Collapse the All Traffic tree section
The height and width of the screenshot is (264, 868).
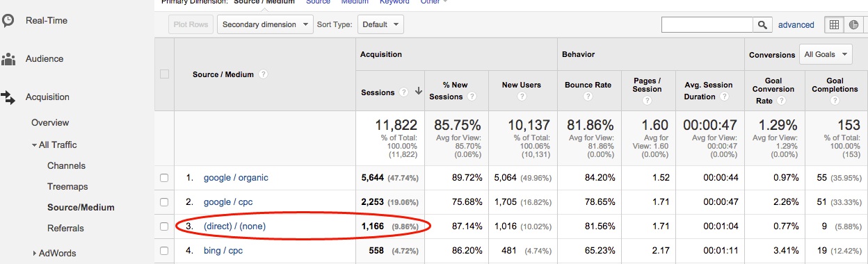click(x=34, y=145)
